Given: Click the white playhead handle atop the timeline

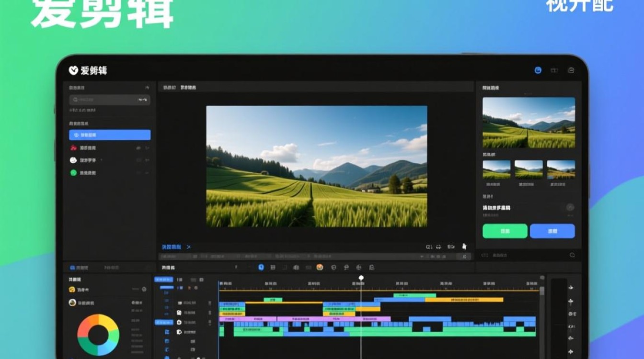Looking at the screenshot, I should [361, 278].
